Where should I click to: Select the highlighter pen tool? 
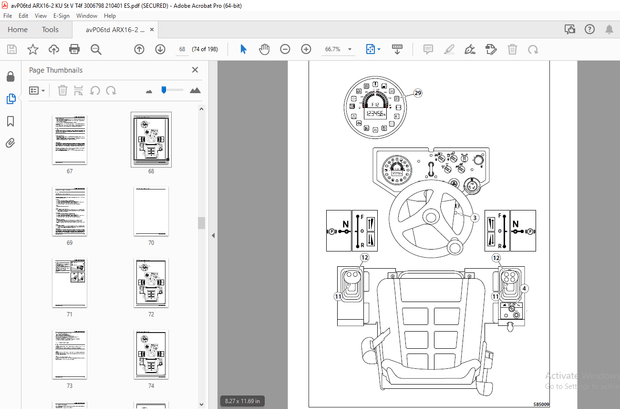click(449, 49)
